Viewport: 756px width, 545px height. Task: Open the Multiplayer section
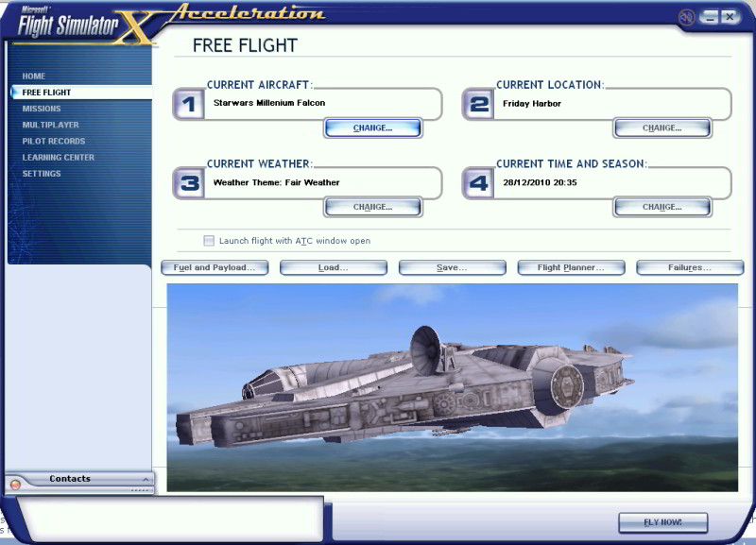click(51, 125)
